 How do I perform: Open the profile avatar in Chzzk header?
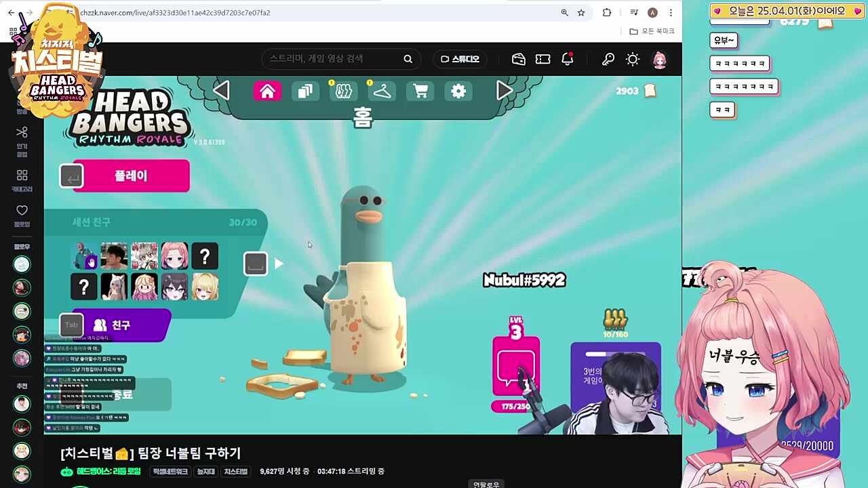(660, 60)
